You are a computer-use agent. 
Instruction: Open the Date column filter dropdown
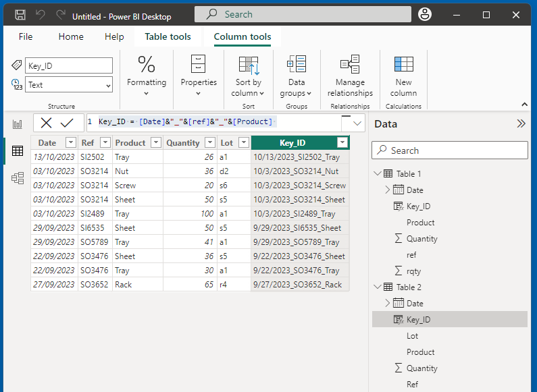pos(71,142)
